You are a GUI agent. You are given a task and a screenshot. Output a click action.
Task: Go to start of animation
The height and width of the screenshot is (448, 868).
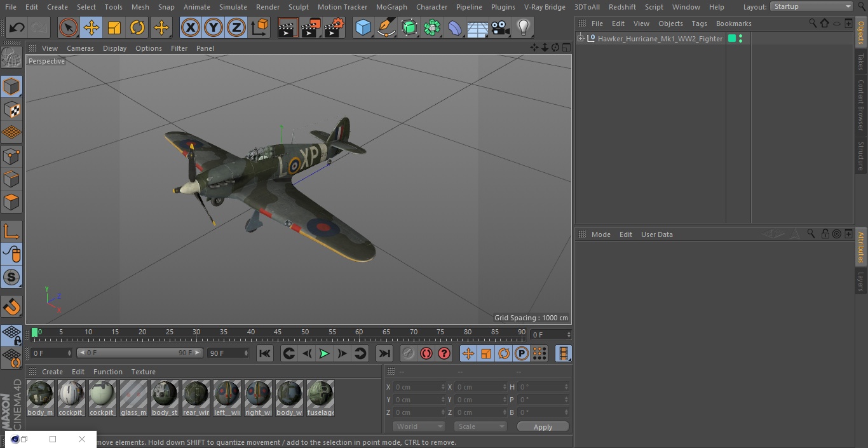265,353
